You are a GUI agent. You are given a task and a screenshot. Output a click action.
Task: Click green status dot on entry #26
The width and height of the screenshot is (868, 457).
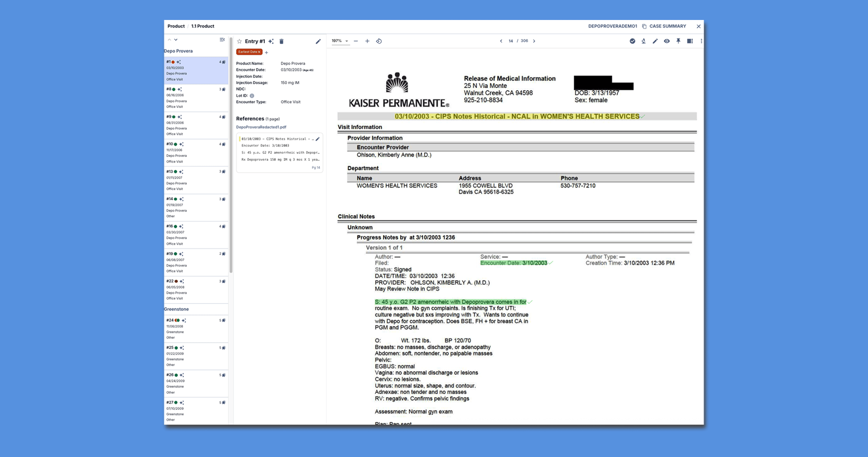(x=176, y=375)
